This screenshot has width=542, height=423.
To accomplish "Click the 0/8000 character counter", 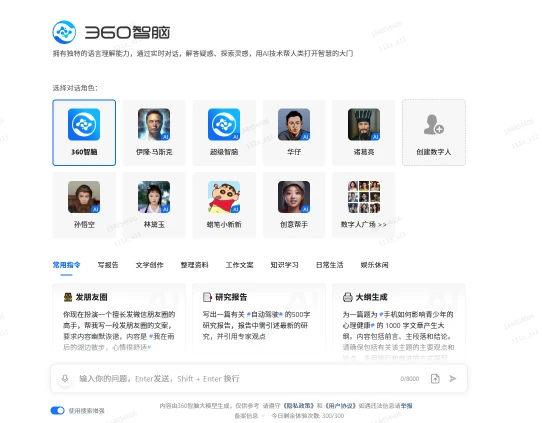I will 410,379.
